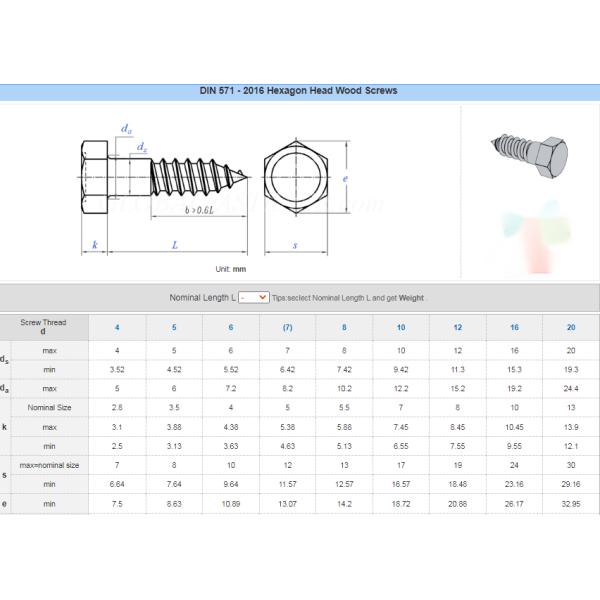600x600 pixels.
Task: Open the Nominal Length L dropdown
Action: pyautogui.click(x=254, y=297)
